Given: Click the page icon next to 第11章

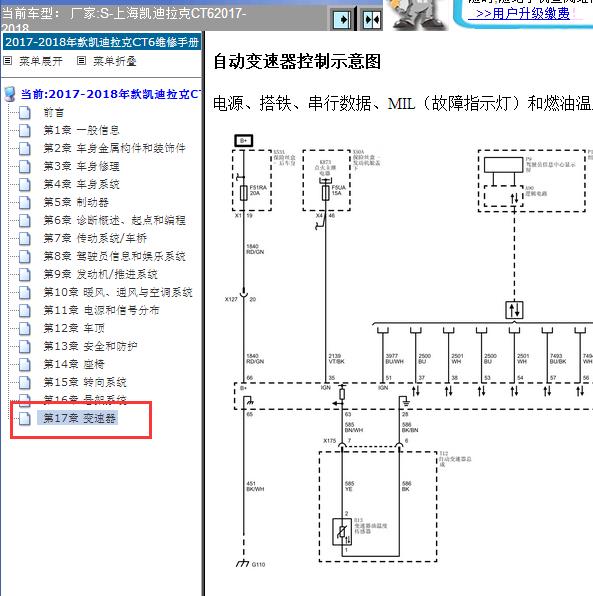Looking at the screenshot, I should pyautogui.click(x=25, y=310).
